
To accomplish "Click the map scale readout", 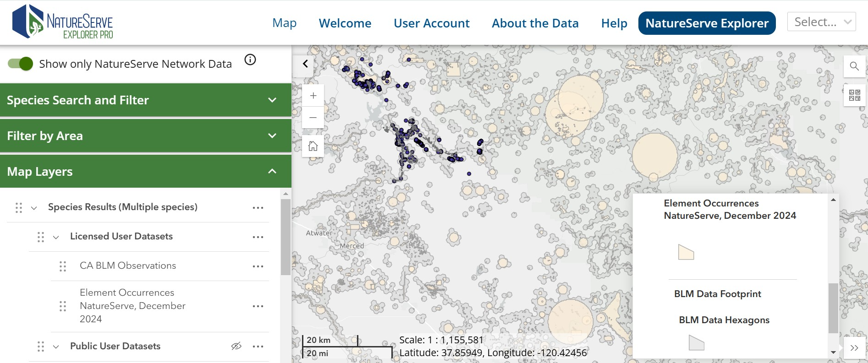I will click(x=441, y=340).
